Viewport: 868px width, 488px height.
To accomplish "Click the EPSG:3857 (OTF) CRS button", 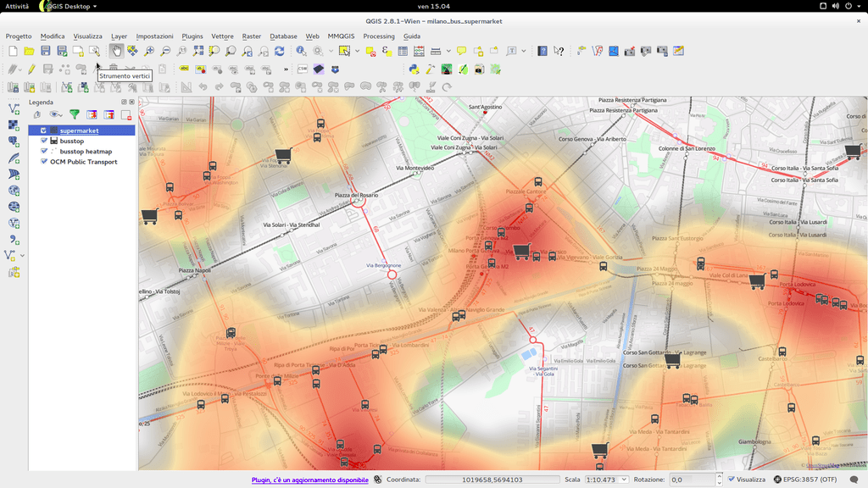I will coord(805,480).
